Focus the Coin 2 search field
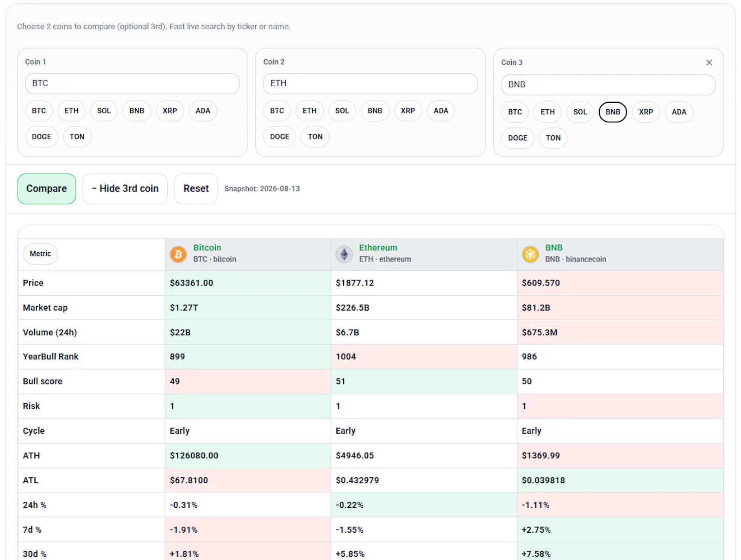 pos(370,84)
